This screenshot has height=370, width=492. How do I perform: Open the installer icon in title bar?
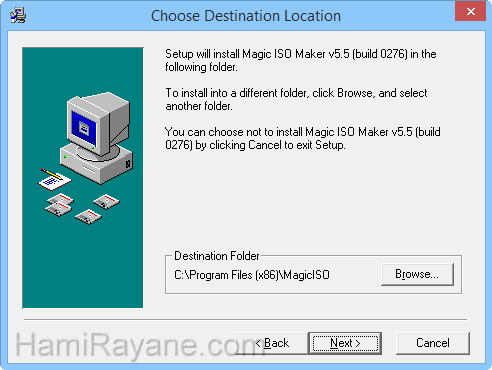click(17, 15)
